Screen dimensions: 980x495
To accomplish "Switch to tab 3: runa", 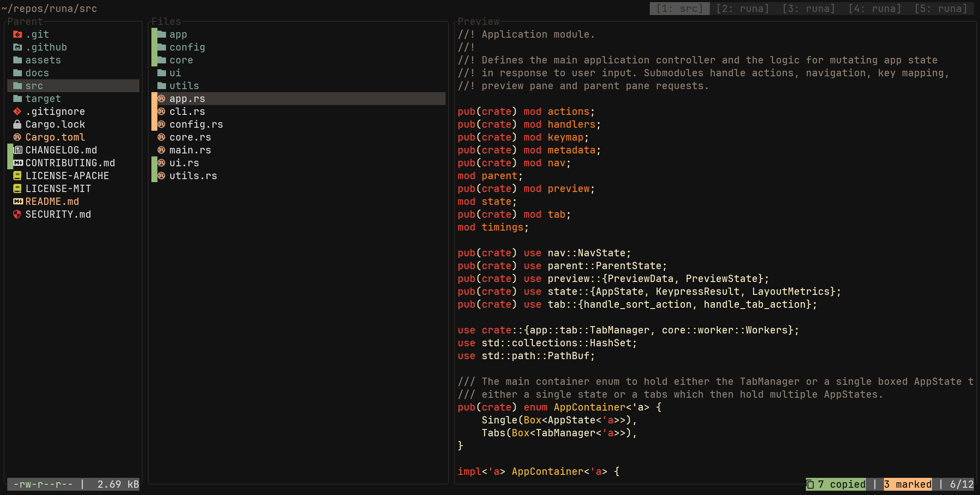I will coord(809,9).
